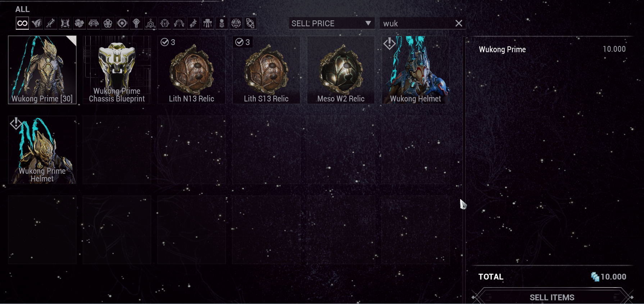Deselect the Wukong Prime [30] item
Viewport: 644px width, 304px height.
click(42, 70)
